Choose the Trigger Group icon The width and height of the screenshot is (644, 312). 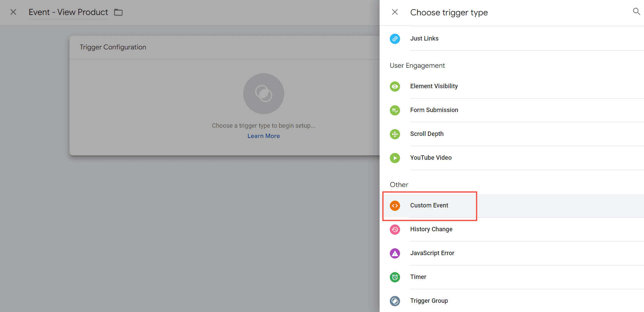395,301
